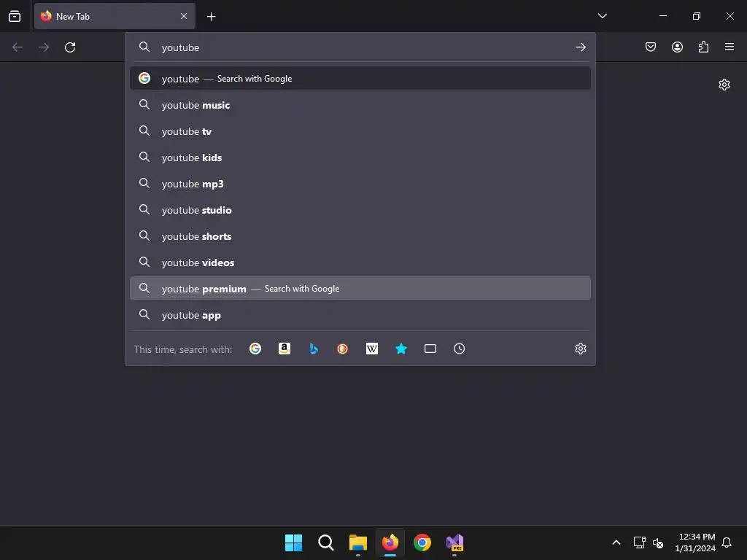Viewport: 747px width, 560px height.
Task: Reload the current page
Action: 70,47
